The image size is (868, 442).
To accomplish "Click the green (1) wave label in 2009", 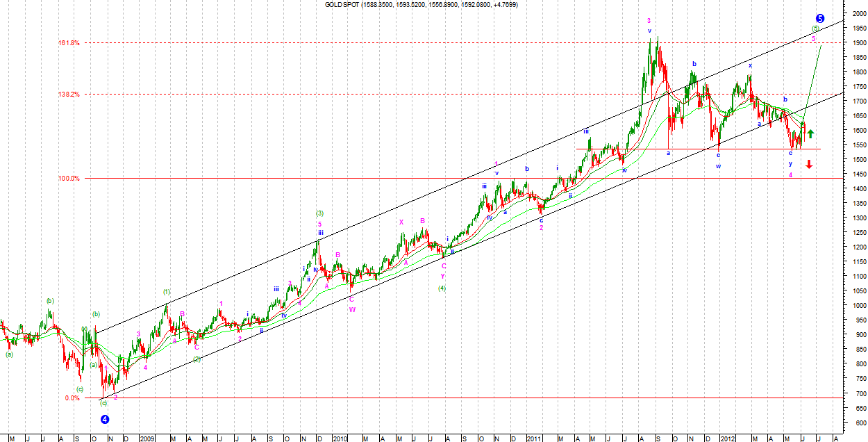I will (x=167, y=291).
